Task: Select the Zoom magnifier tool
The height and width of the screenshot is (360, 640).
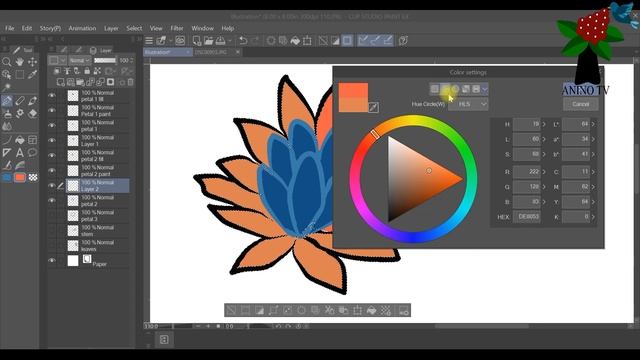Action: pyautogui.click(x=7, y=62)
